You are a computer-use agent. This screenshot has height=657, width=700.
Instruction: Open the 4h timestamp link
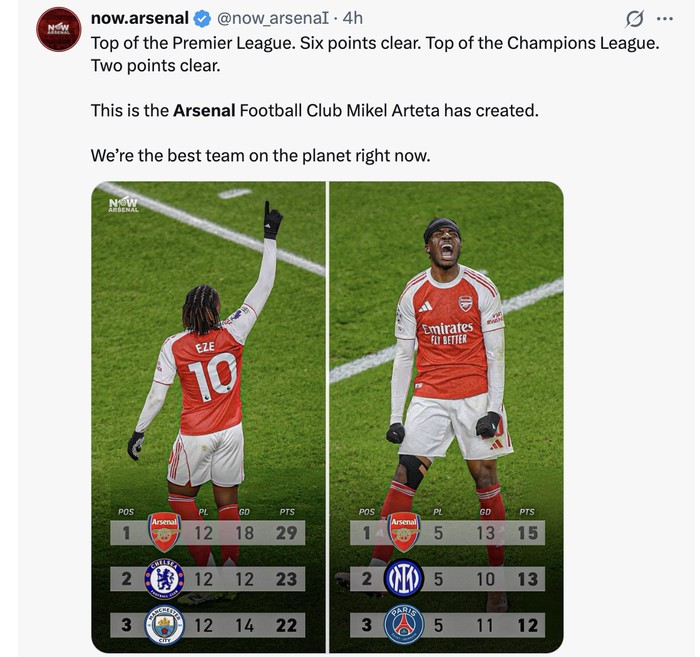tap(352, 18)
